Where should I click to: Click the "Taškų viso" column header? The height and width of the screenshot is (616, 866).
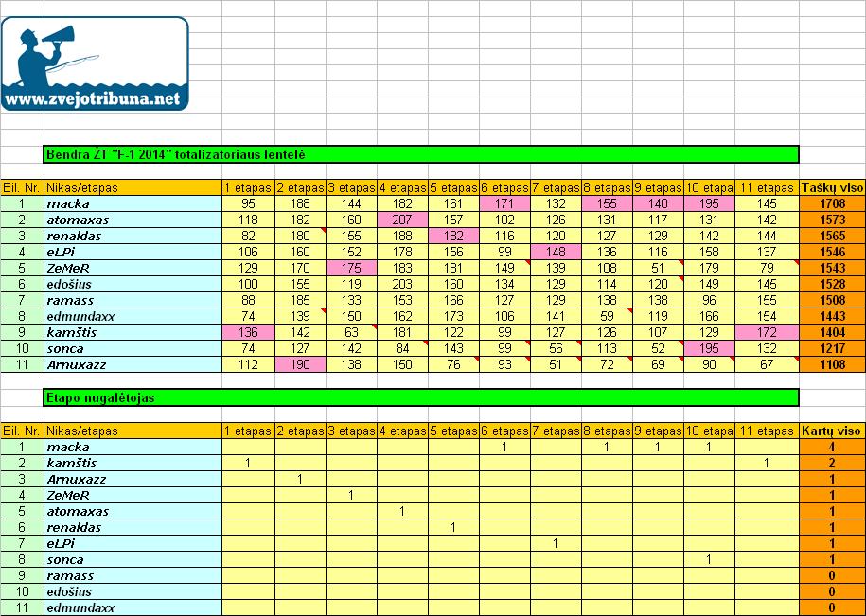click(x=832, y=188)
